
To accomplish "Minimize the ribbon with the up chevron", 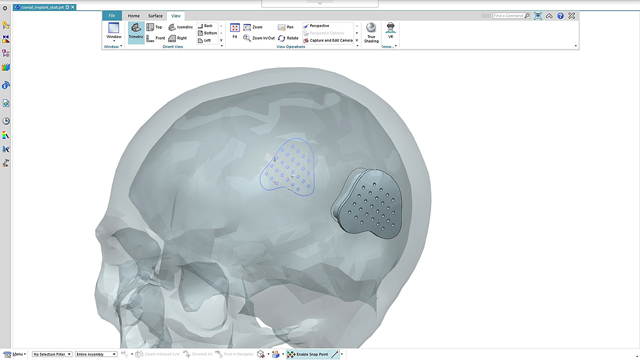I will point(549,16).
